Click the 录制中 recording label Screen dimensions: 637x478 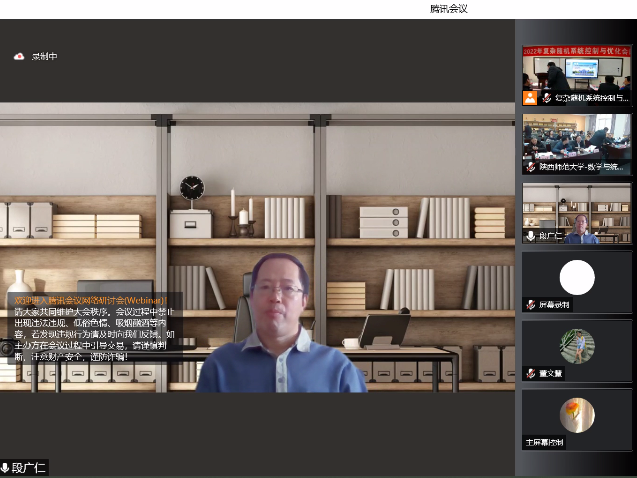[44, 57]
